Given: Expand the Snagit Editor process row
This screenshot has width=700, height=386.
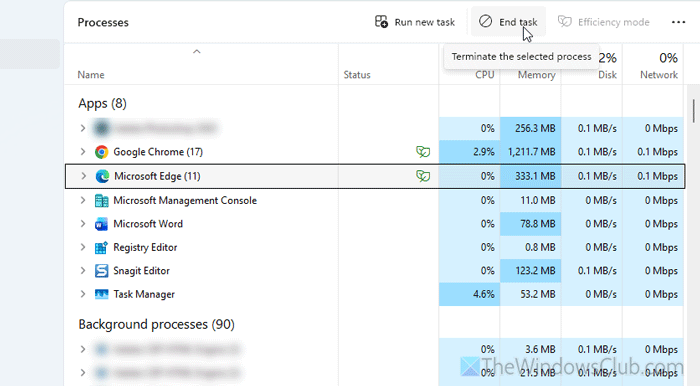Looking at the screenshot, I should click(x=83, y=271).
